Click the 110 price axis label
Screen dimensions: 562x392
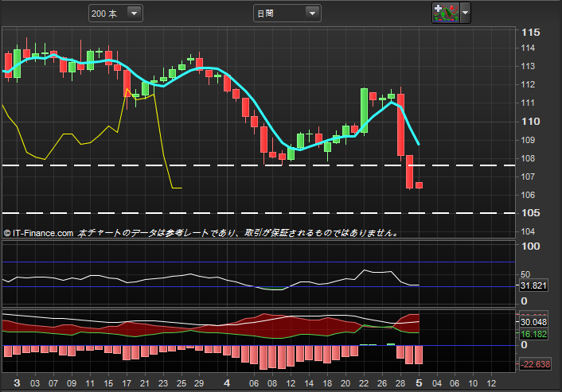click(530, 122)
